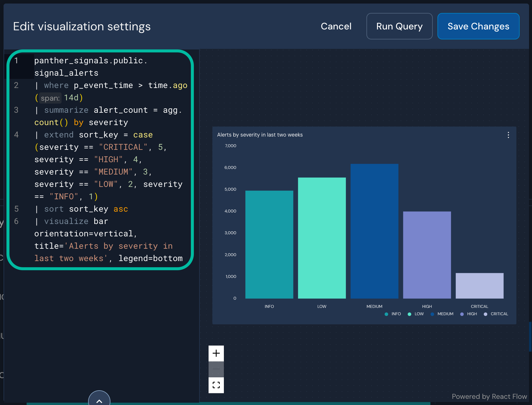This screenshot has height=405, width=532.
Task: Collapse the query editor with the chevron button
Action: [99, 400]
